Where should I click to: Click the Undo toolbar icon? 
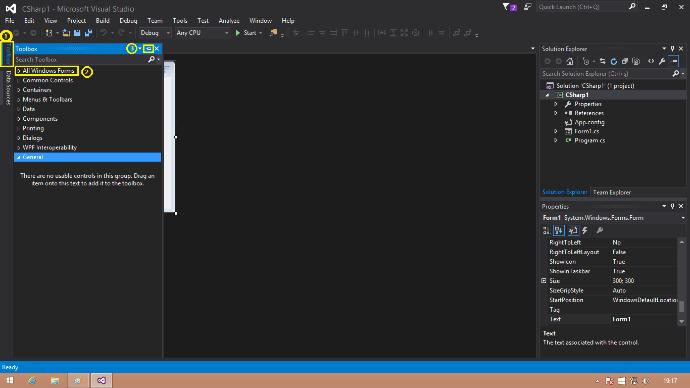pos(103,33)
